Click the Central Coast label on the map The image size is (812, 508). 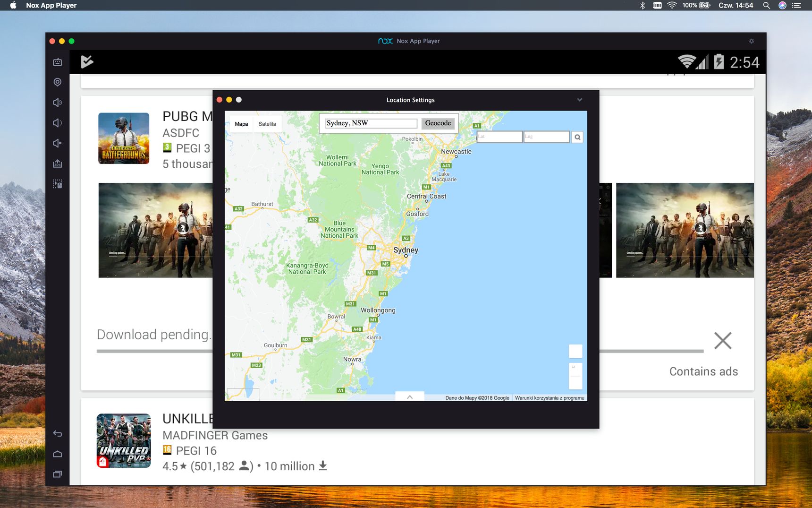pos(426,197)
